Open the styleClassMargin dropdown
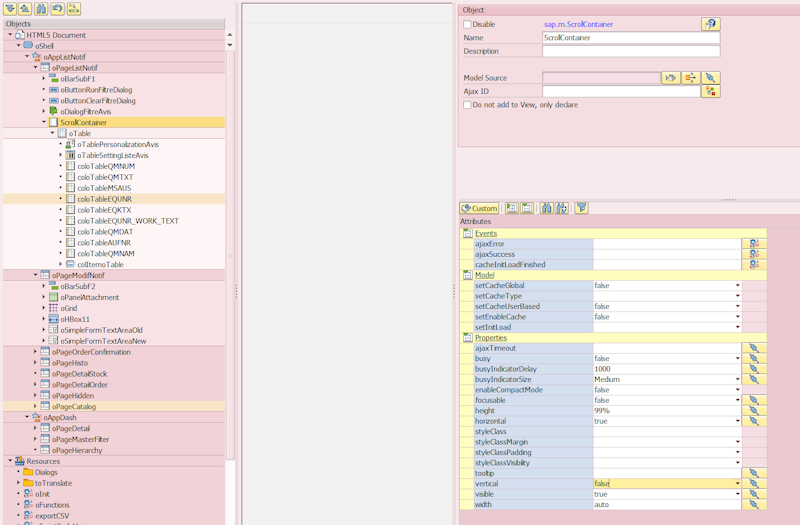The width and height of the screenshot is (800, 525). coord(737,442)
